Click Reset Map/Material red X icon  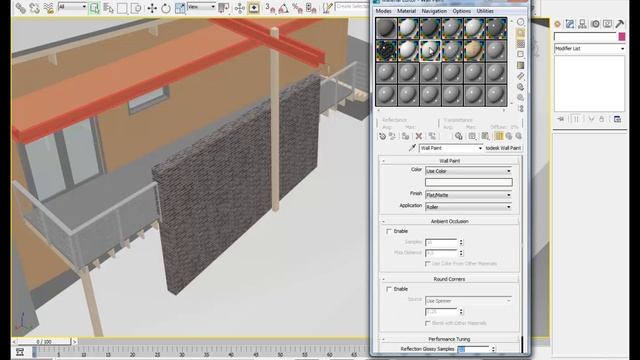pos(419,136)
